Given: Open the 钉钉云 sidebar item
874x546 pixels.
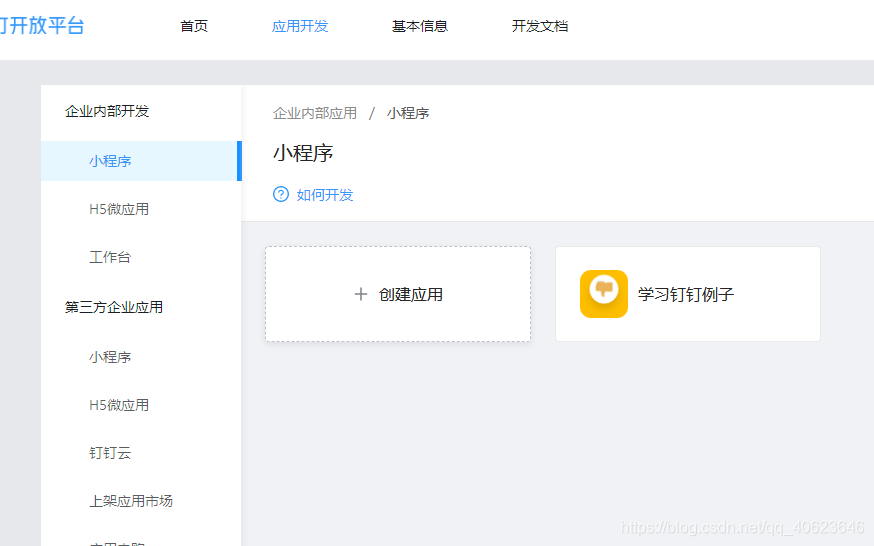Looking at the screenshot, I should point(110,453).
